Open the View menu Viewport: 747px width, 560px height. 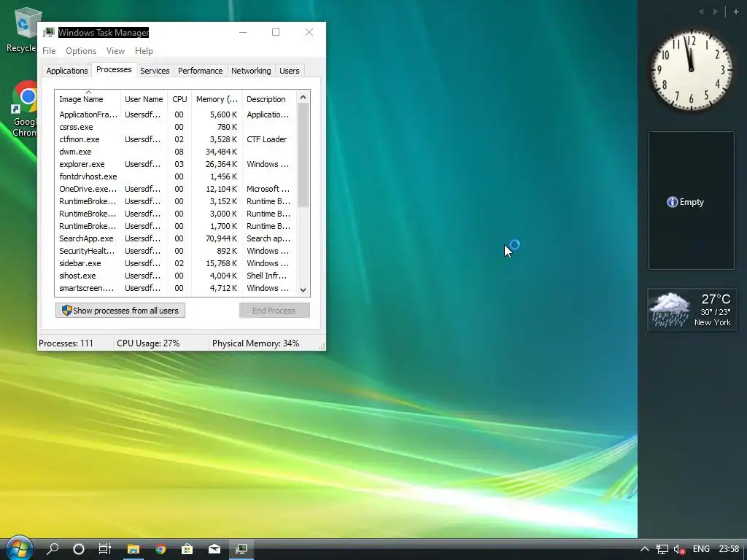click(x=115, y=51)
